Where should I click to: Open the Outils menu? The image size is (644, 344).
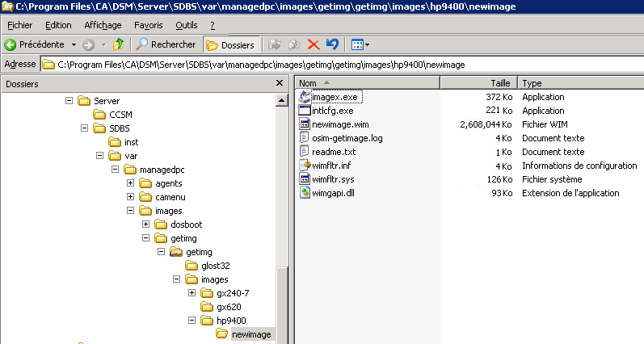(186, 25)
